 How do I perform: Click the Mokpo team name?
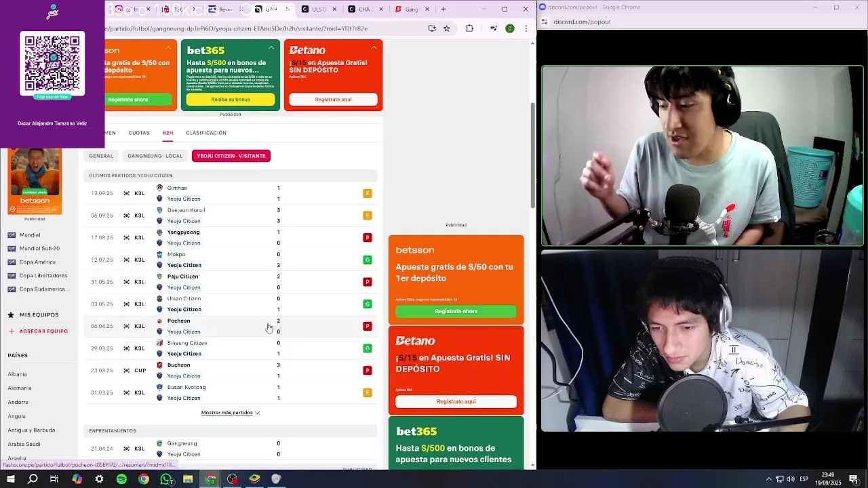(x=176, y=254)
